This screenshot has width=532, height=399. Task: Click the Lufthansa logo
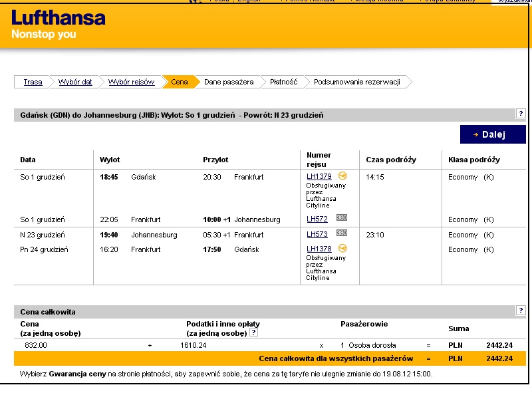[59, 18]
